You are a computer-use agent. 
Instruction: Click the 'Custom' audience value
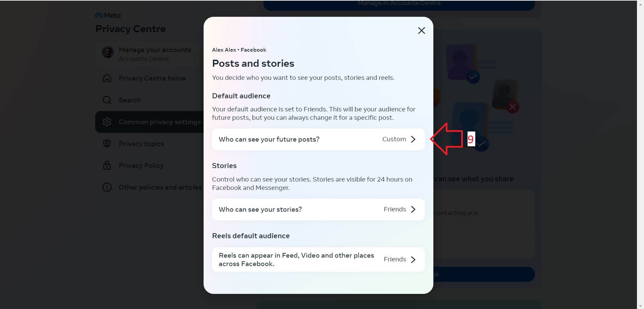[x=394, y=139]
